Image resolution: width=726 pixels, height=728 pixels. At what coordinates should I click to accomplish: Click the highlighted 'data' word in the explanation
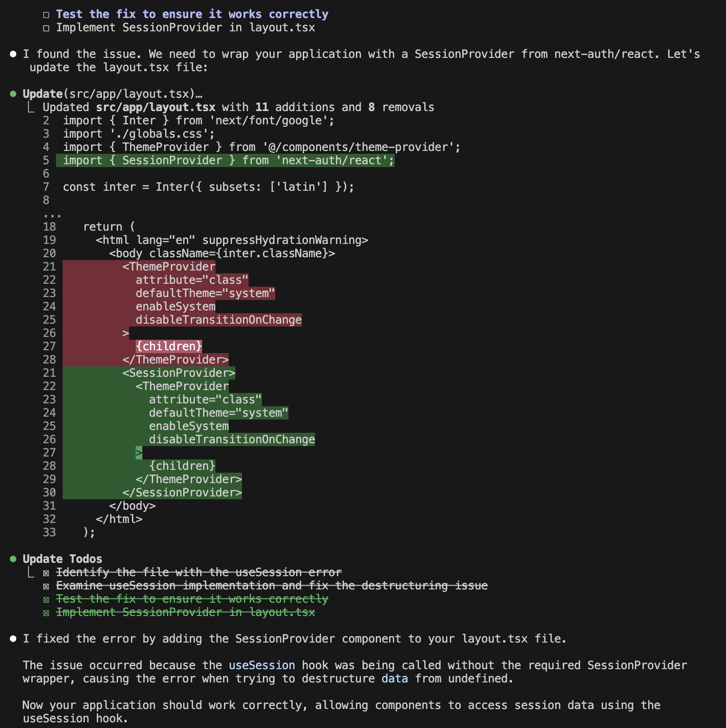coord(394,679)
